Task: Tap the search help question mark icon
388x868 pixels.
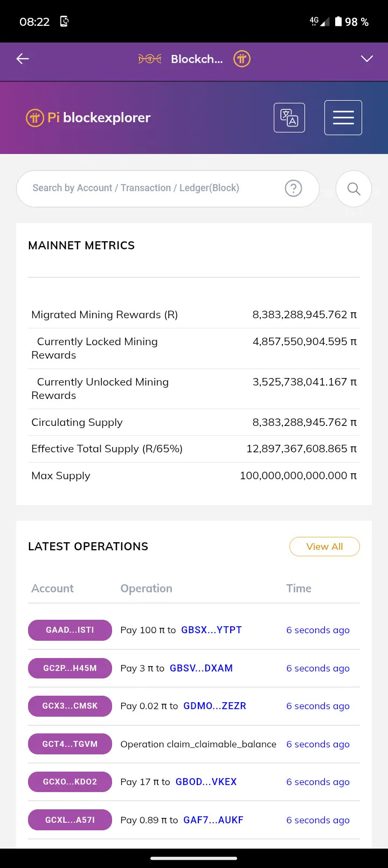Action: (293, 188)
